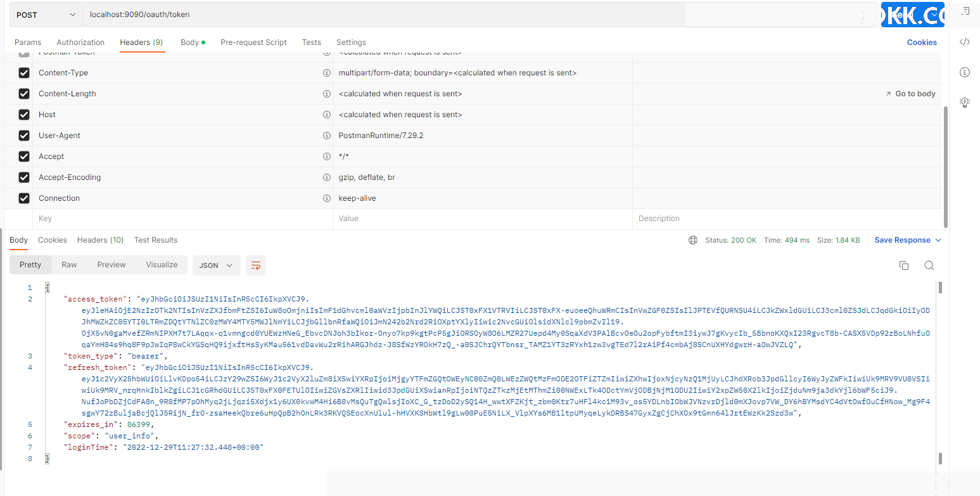Click the headers table vertical scrollbar

pos(946,166)
